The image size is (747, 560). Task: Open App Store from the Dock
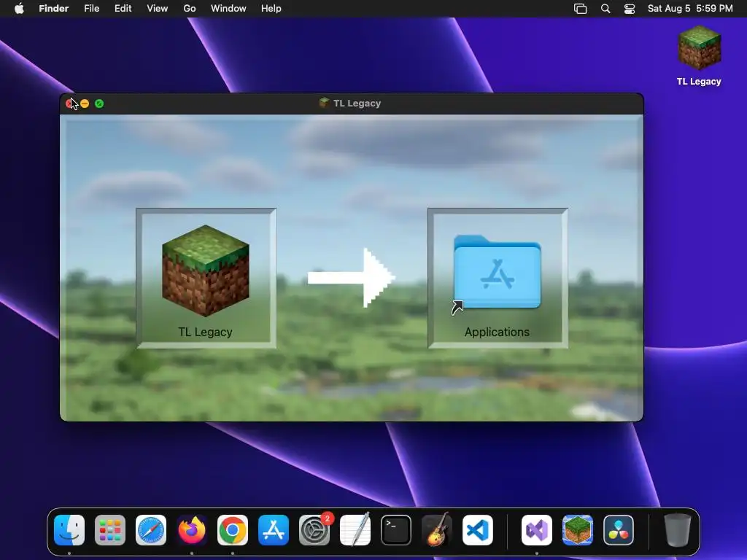pyautogui.click(x=274, y=530)
